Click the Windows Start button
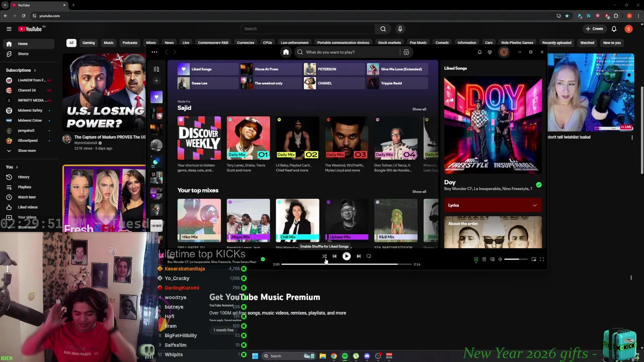Image resolution: width=644 pixels, height=362 pixels. coord(255,356)
